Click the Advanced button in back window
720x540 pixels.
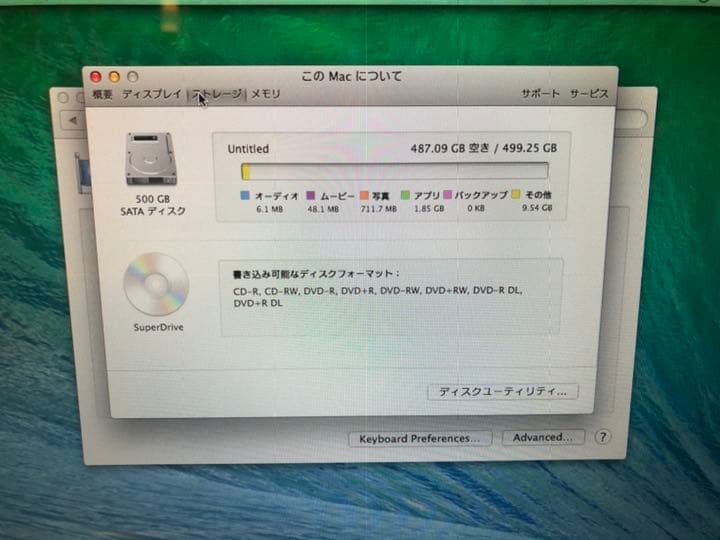point(543,437)
